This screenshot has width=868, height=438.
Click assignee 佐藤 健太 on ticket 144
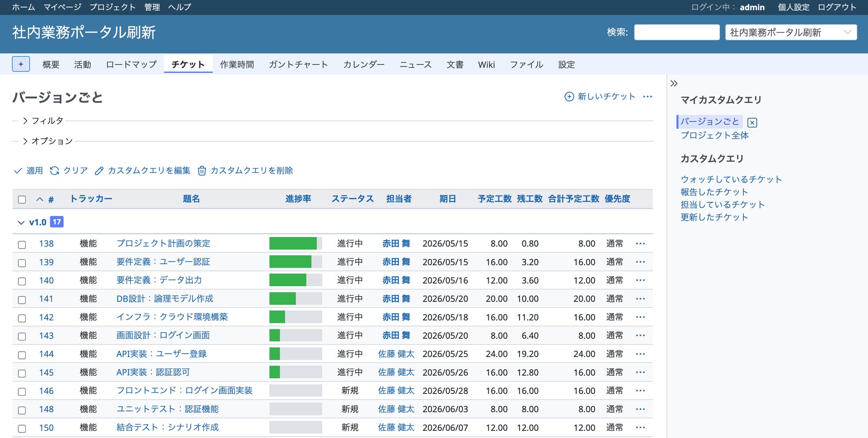(x=396, y=354)
